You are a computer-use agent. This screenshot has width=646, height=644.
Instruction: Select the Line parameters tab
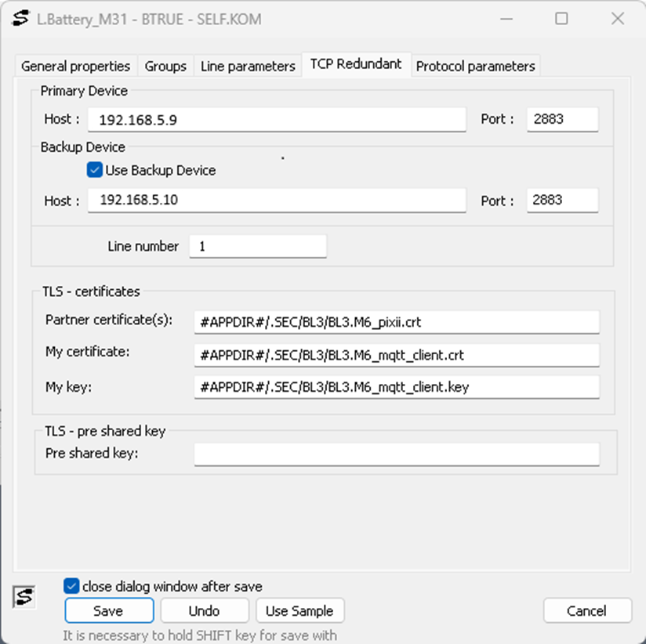coord(248,66)
